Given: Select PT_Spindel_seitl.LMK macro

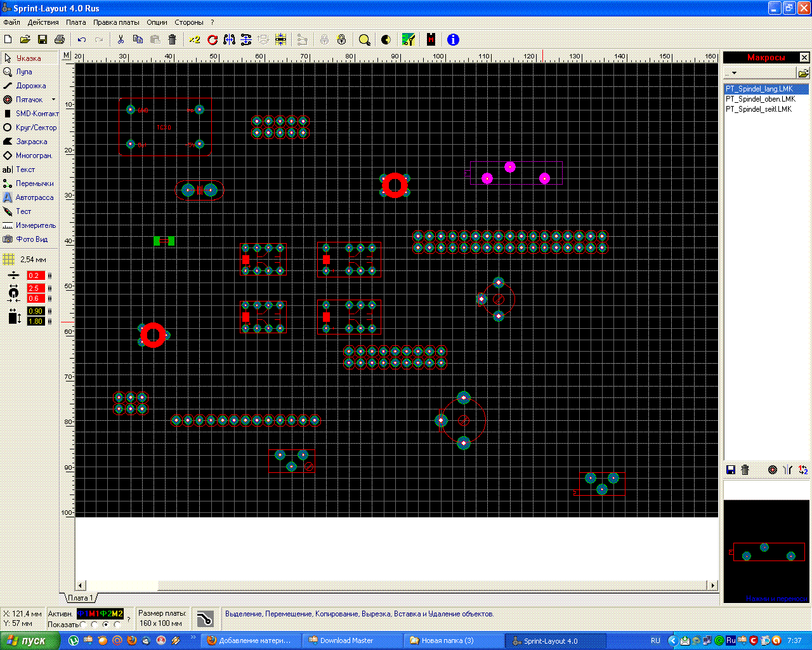Looking at the screenshot, I should tap(759, 109).
